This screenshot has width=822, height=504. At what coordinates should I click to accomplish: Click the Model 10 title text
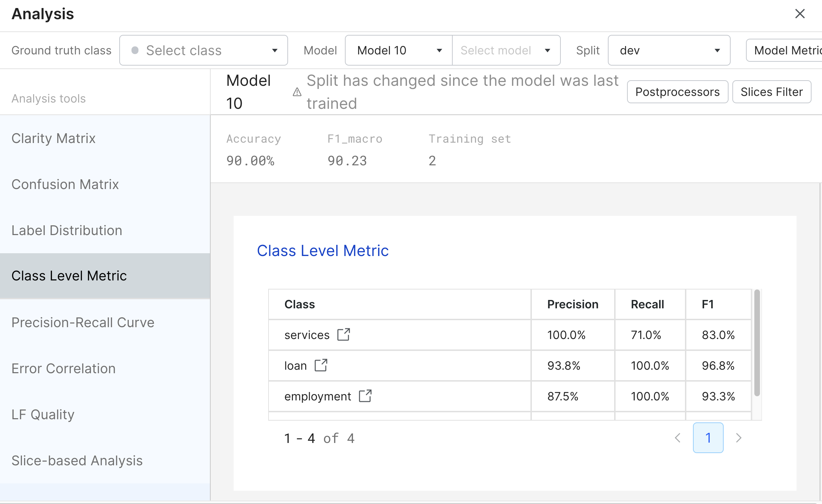click(248, 92)
